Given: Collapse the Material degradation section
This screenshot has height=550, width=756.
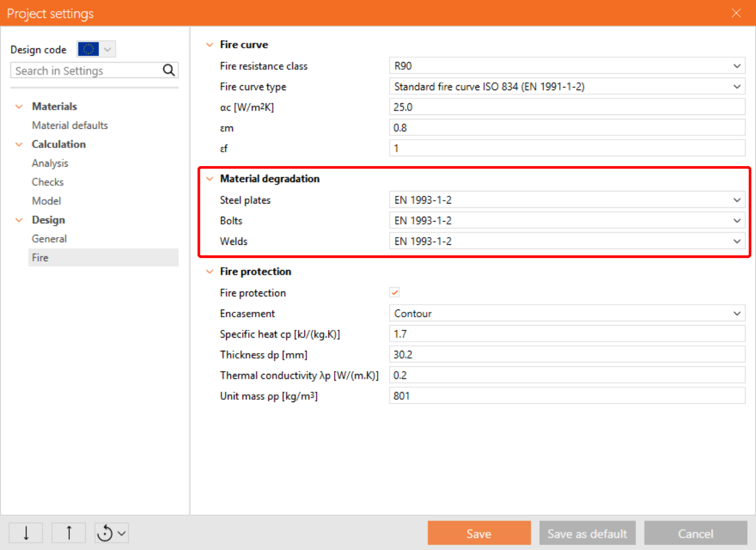Looking at the screenshot, I should point(210,179).
